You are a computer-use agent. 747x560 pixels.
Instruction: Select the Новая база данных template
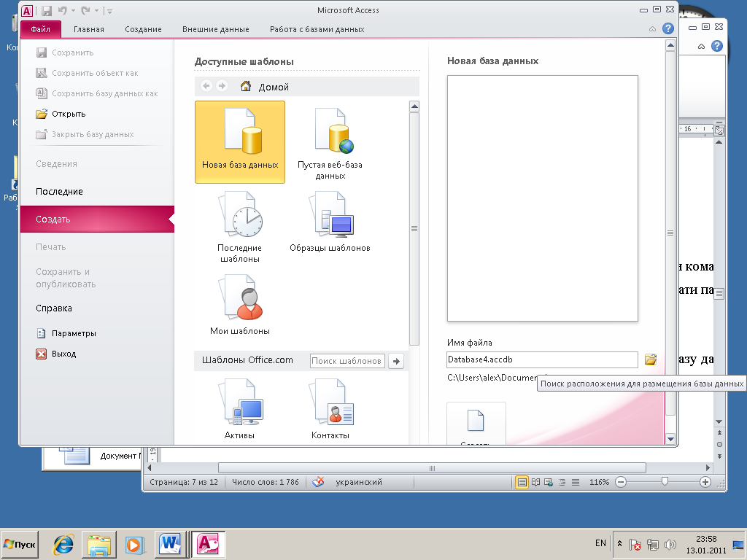239,142
